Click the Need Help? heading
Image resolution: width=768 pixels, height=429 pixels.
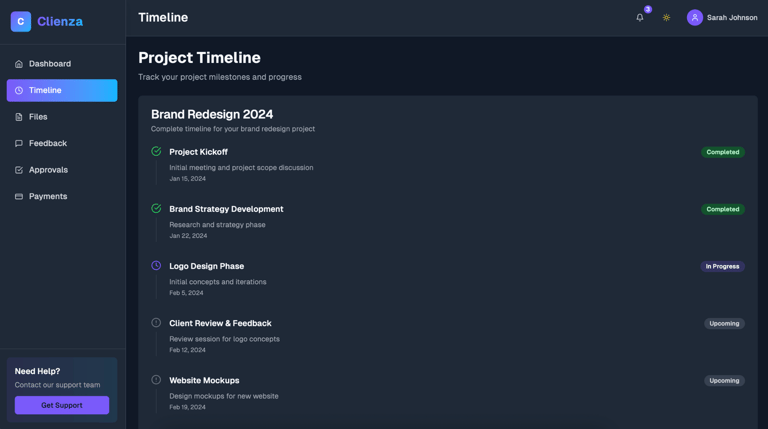[x=37, y=371]
